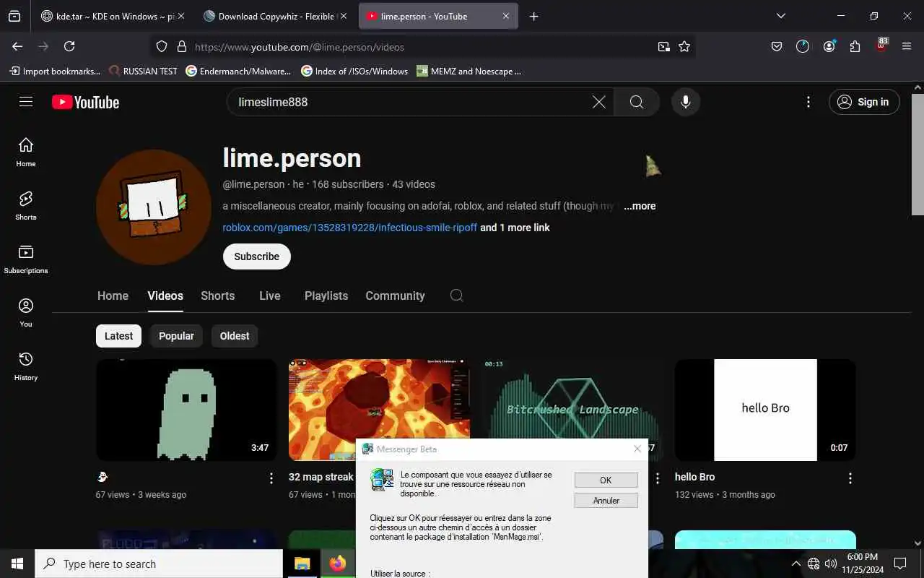The image size is (924, 578).
Task: Clear the search box text
Action: coord(598,102)
